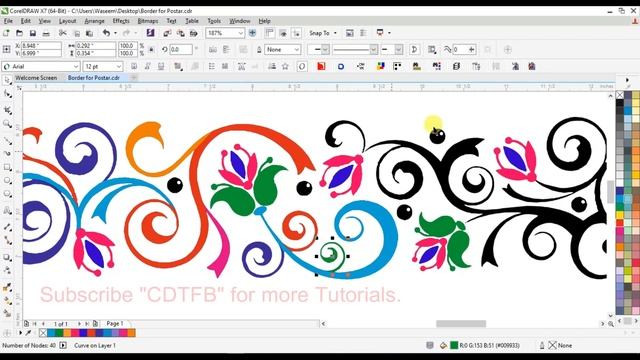The height and width of the screenshot is (360, 640).
Task: Toggle Show Grid button
Action: coord(283,33)
